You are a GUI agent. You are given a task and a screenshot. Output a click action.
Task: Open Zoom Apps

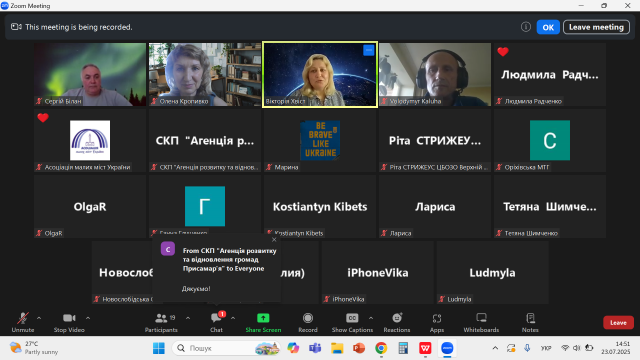tap(437, 322)
